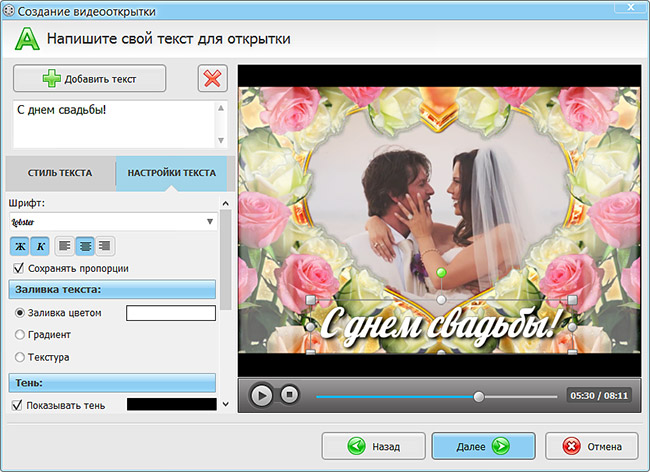Collapse the Тень section header
The image size is (650, 472).
click(112, 382)
